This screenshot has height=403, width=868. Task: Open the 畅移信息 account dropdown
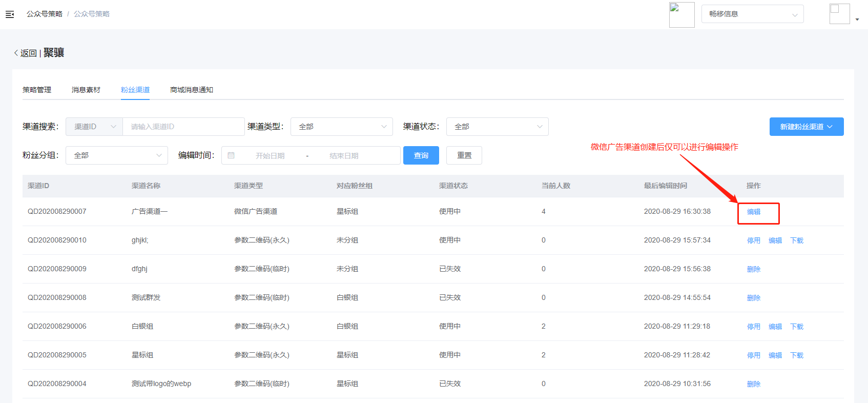[x=752, y=14]
